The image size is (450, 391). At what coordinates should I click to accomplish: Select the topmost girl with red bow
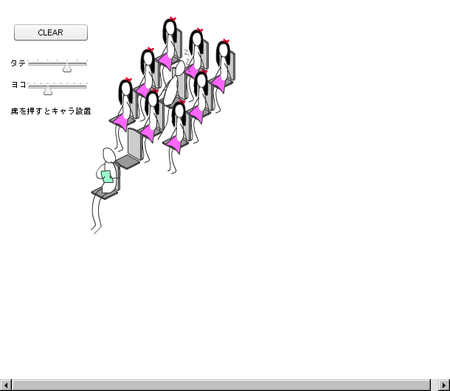pos(170,42)
